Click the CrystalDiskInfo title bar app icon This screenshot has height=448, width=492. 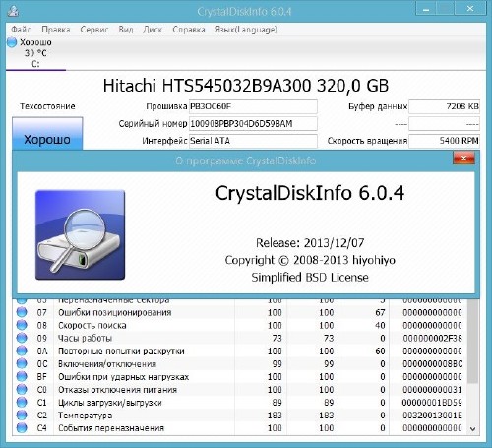point(13,11)
